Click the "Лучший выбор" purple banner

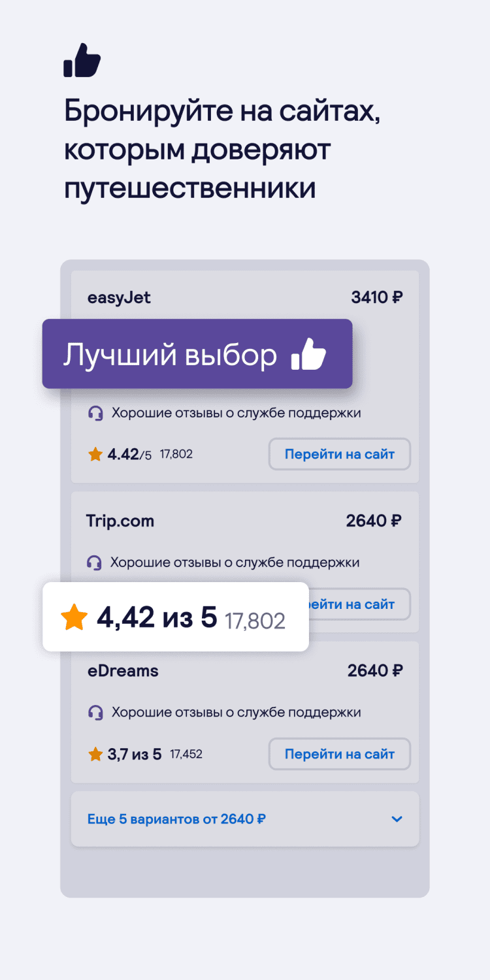coord(171,355)
